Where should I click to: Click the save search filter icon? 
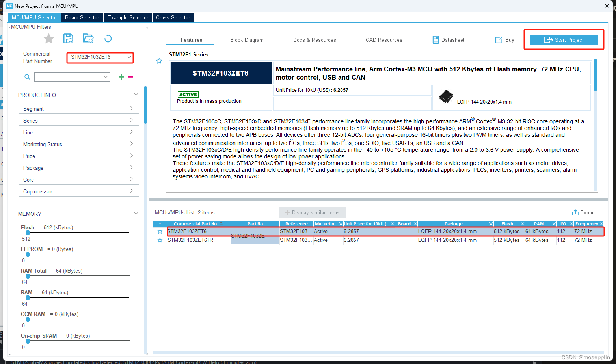click(69, 39)
